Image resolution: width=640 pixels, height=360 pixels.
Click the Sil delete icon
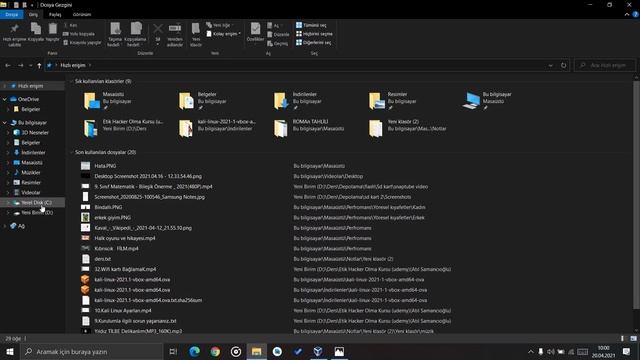coord(158,29)
